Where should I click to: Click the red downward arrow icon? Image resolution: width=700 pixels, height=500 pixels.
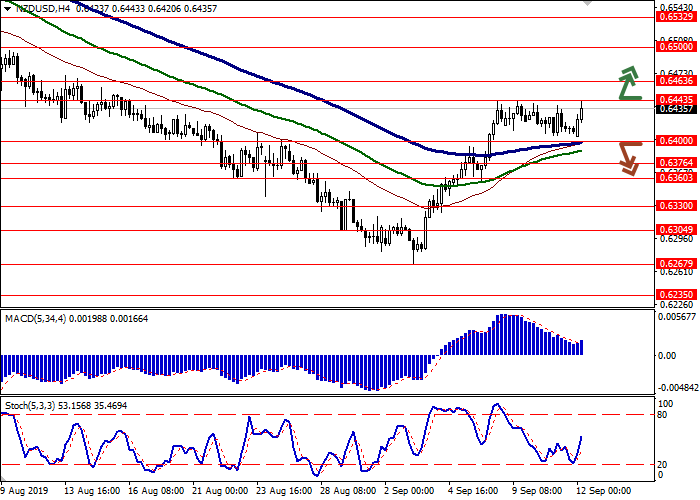pyautogui.click(x=628, y=157)
